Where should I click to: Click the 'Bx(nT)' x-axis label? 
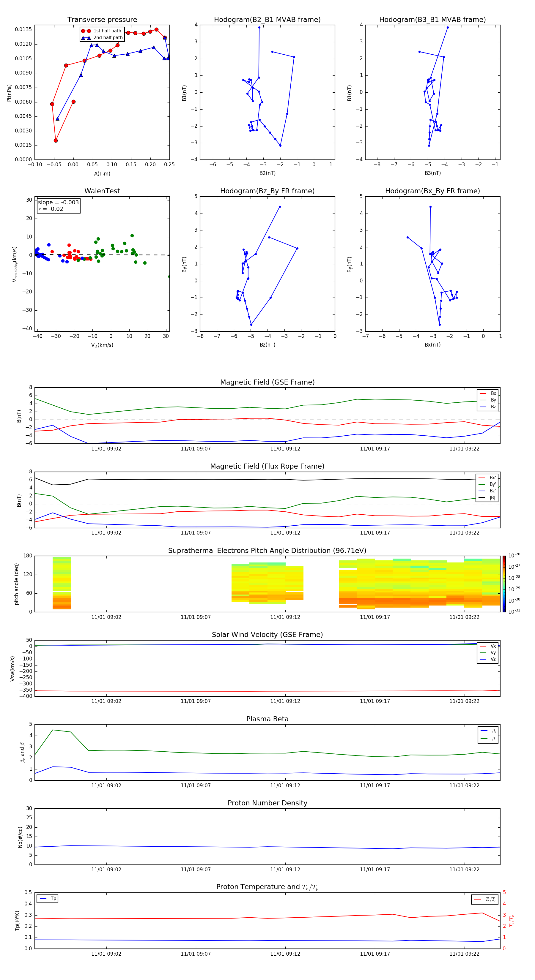click(x=432, y=345)
